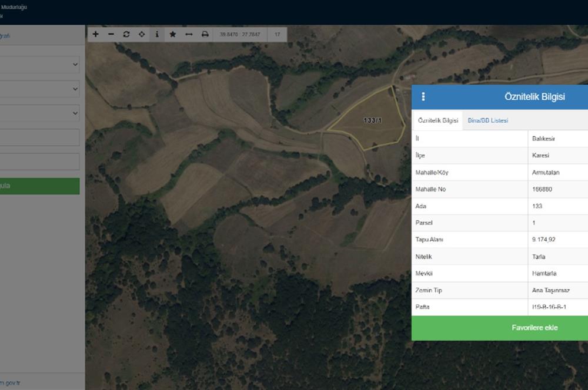Open favorites with the star icon
The height and width of the screenshot is (390, 588).
pos(173,35)
